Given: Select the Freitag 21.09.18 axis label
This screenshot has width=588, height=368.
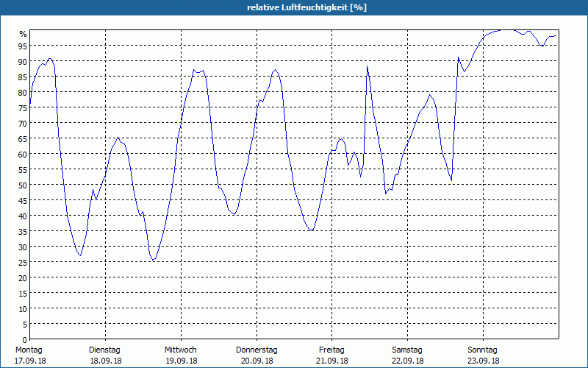Looking at the screenshot, I should click(332, 355).
